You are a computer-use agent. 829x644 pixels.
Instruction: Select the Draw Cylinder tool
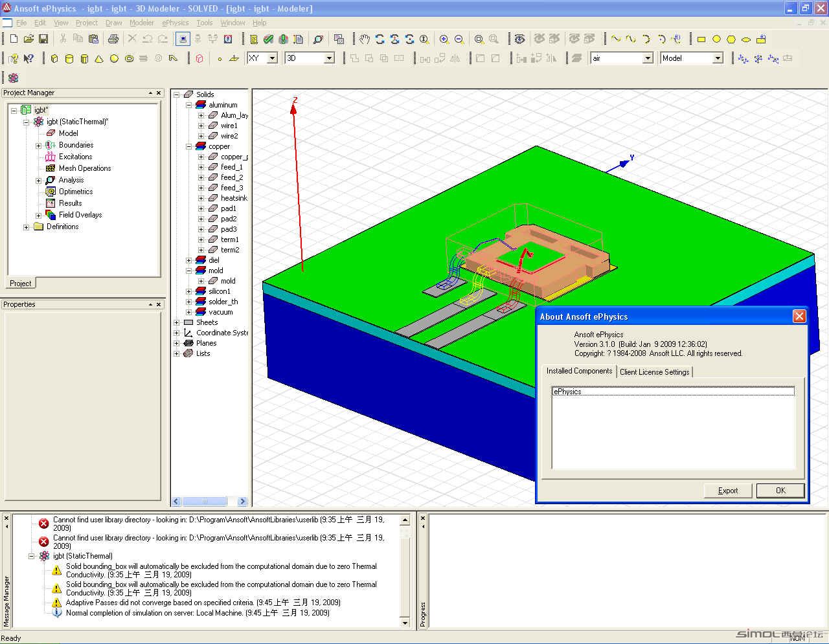click(x=69, y=58)
